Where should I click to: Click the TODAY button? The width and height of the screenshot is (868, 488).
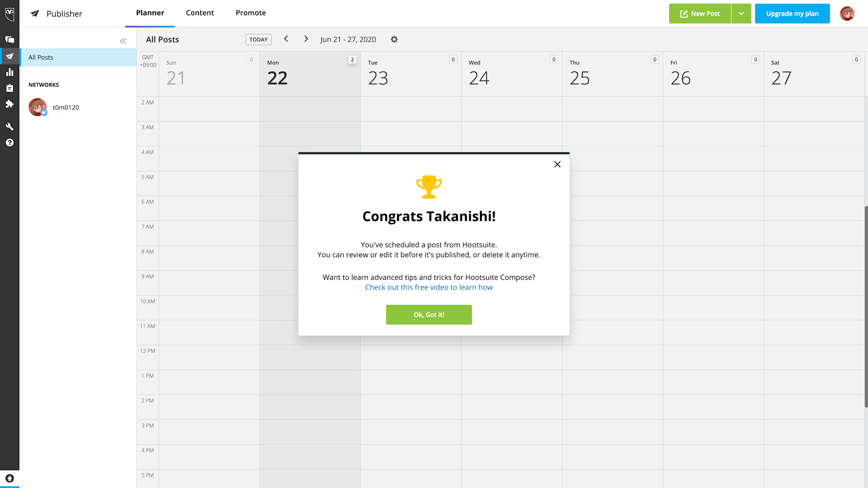click(x=258, y=39)
